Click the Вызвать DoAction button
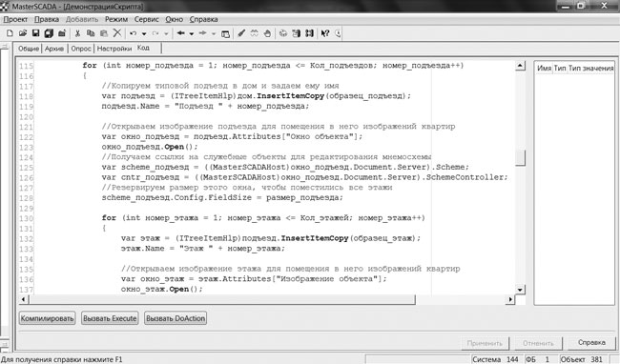The width and height of the screenshot is (620, 364). pos(176,318)
